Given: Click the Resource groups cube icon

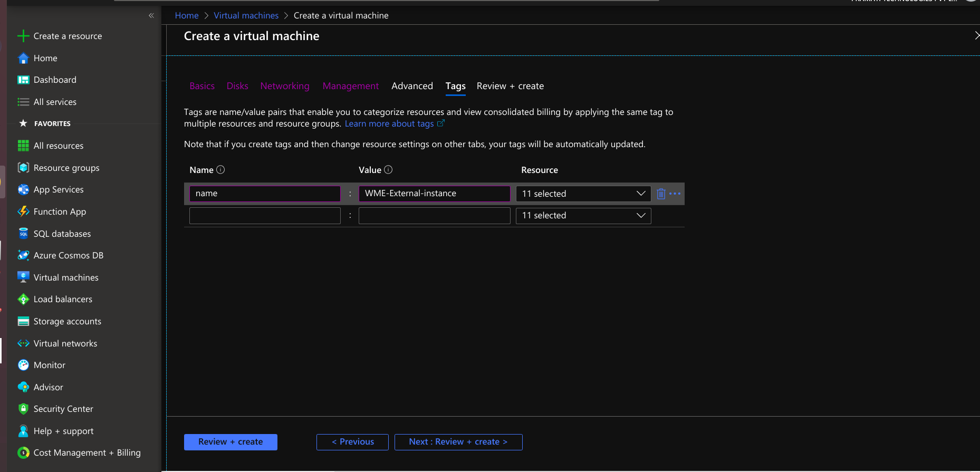Looking at the screenshot, I should click(23, 168).
